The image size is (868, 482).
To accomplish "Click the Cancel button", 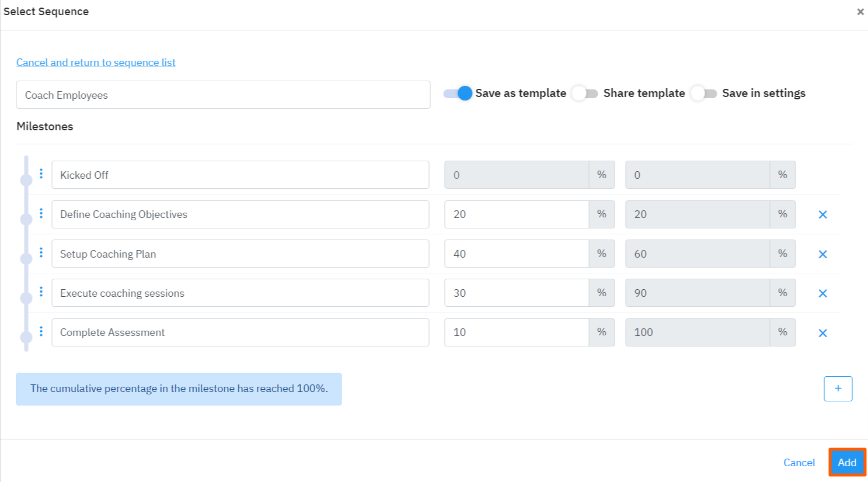I will 799,462.
